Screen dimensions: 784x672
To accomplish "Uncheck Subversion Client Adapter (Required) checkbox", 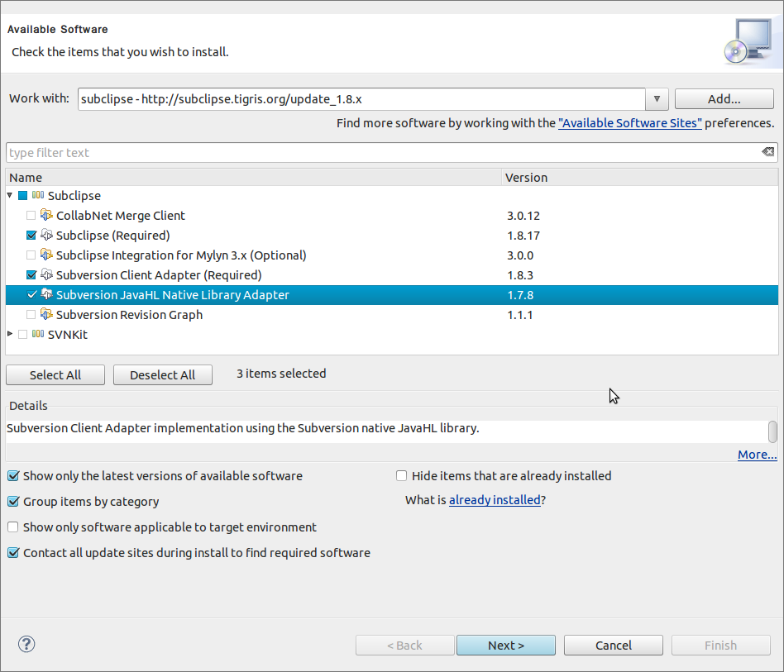I will point(31,274).
